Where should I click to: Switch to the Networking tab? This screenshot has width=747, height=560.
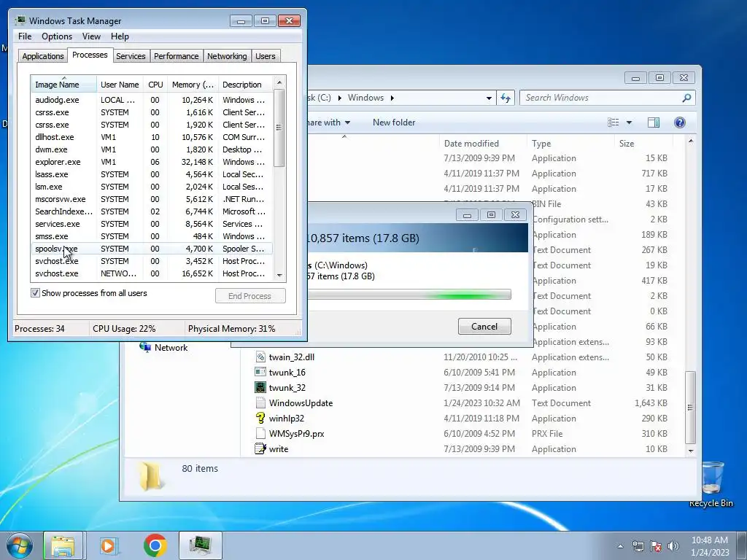coord(228,56)
